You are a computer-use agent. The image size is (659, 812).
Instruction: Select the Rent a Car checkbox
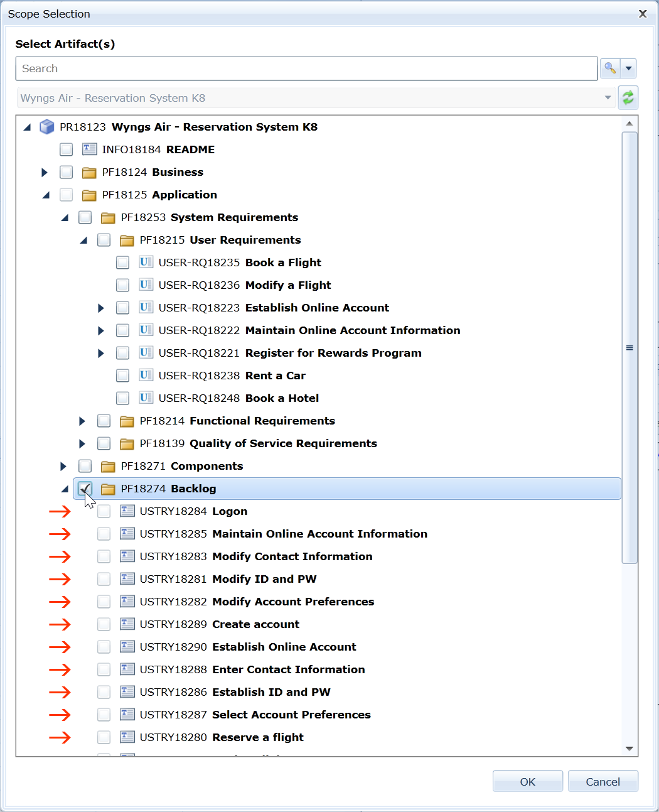tap(123, 376)
